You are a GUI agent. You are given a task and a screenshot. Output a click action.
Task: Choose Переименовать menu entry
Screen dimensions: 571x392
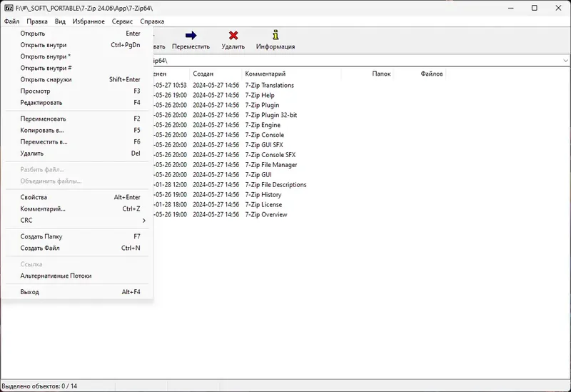(x=77, y=119)
